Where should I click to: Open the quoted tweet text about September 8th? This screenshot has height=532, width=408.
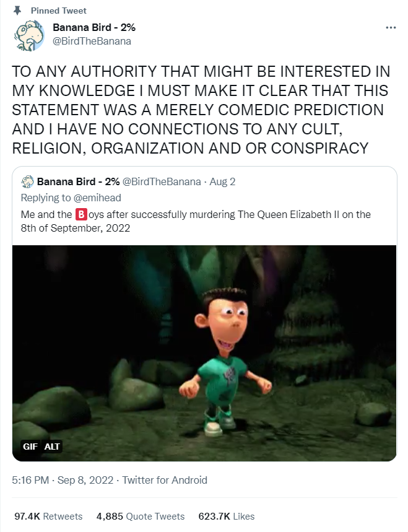tap(196, 221)
